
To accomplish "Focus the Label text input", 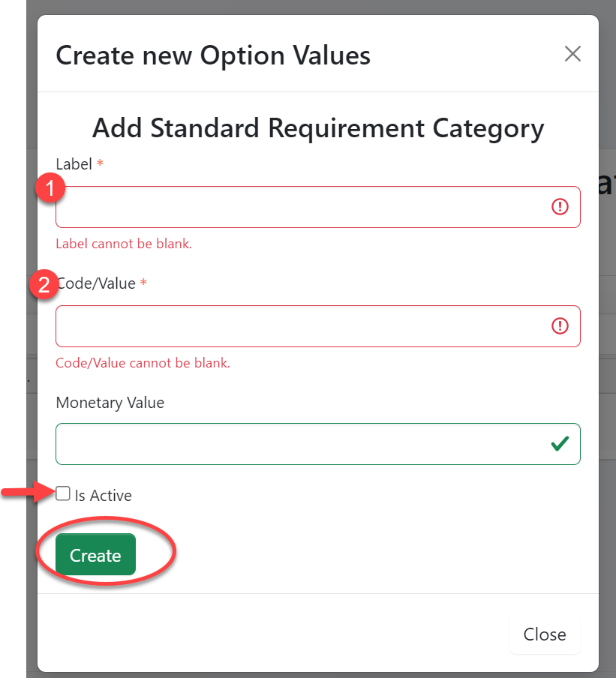I will tap(300, 207).
